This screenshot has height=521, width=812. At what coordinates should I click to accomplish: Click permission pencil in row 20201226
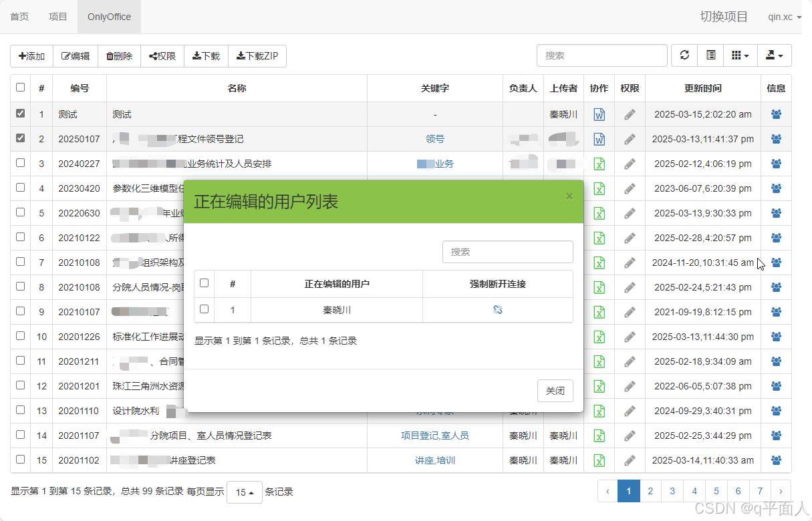pos(630,337)
